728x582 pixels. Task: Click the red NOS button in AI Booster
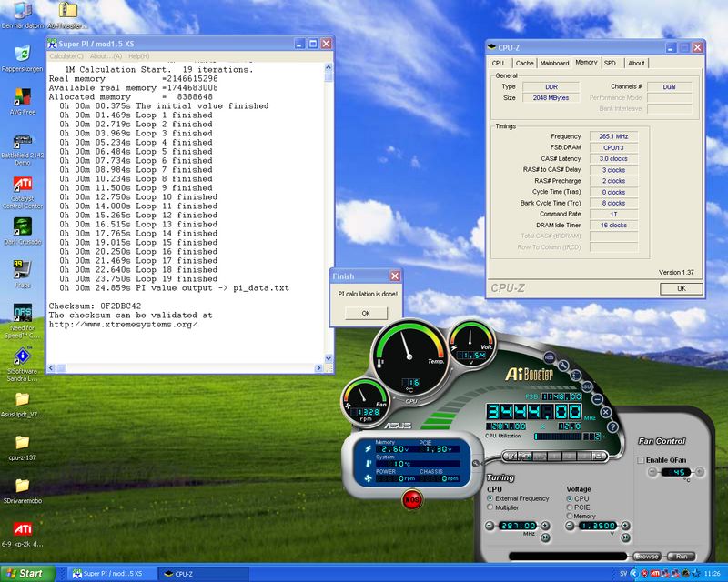412,499
